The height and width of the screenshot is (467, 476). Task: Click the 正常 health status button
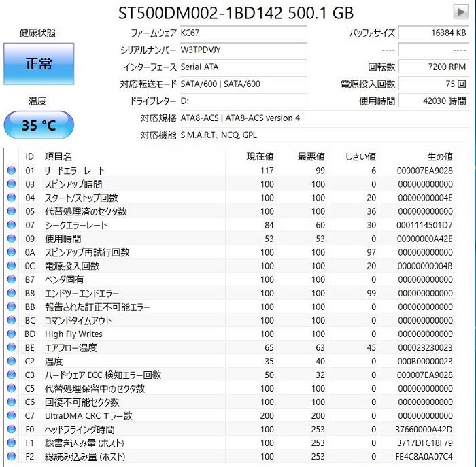[x=39, y=64]
